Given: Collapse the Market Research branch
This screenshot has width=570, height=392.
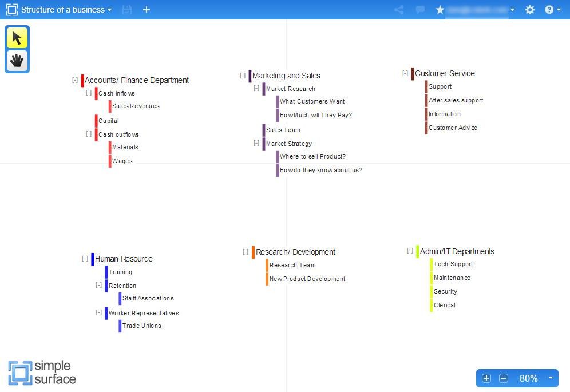Looking at the screenshot, I should (256, 88).
